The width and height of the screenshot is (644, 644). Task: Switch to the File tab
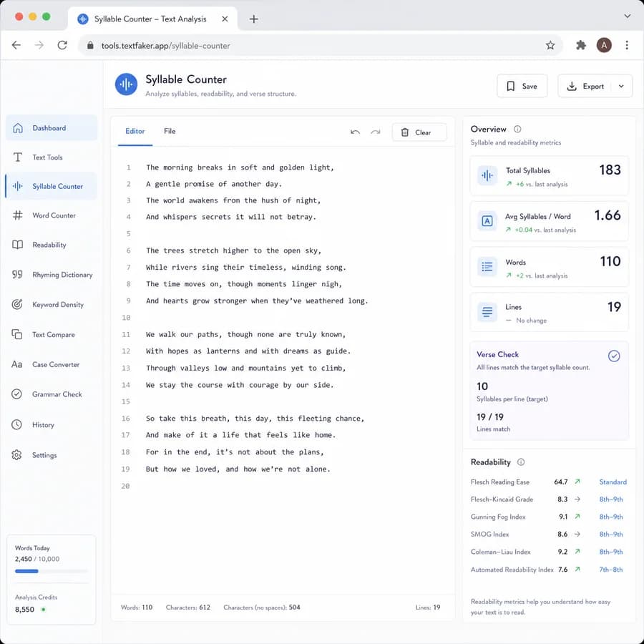pos(170,132)
